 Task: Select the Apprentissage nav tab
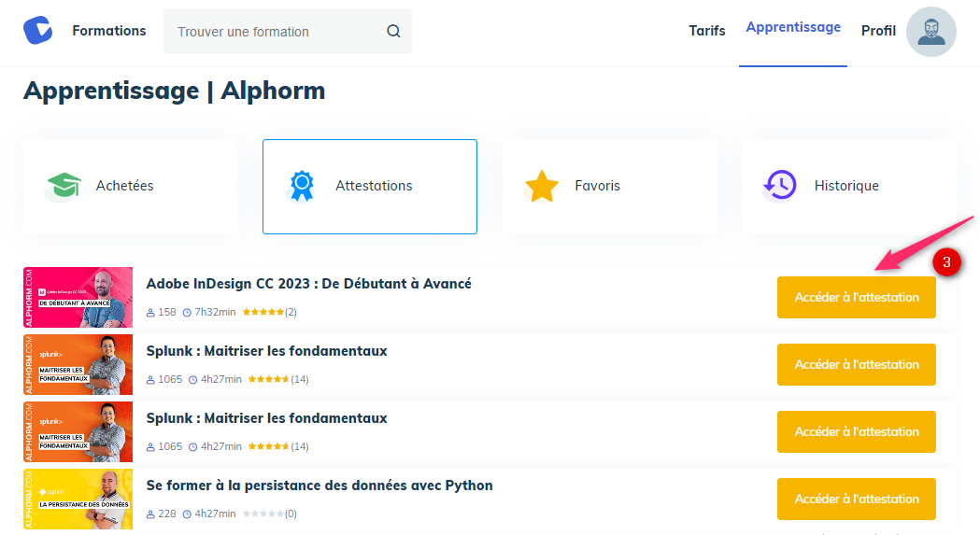[x=793, y=27]
